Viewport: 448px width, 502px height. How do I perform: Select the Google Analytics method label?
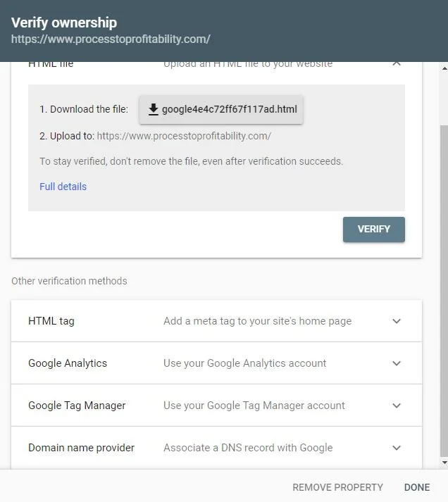[68, 363]
